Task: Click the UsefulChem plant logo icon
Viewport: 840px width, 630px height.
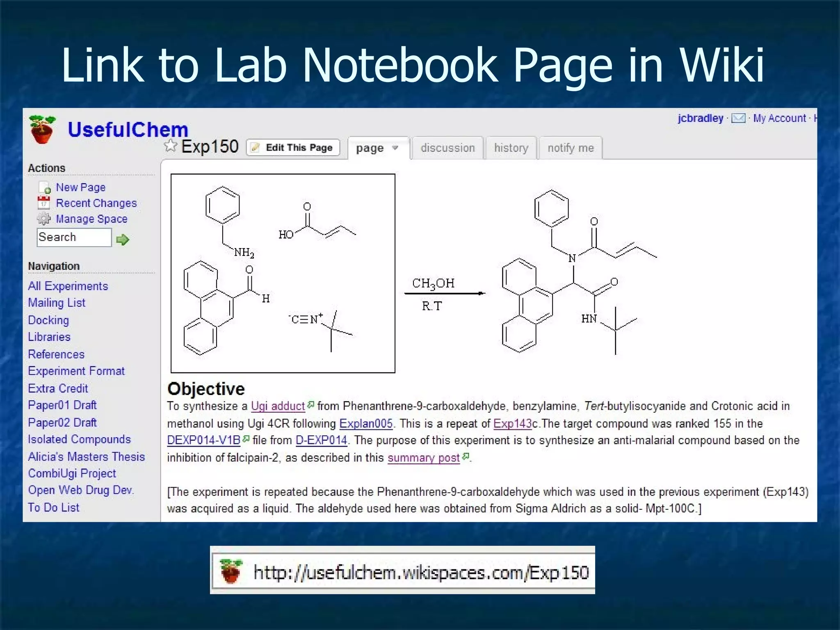Action: click(x=42, y=130)
